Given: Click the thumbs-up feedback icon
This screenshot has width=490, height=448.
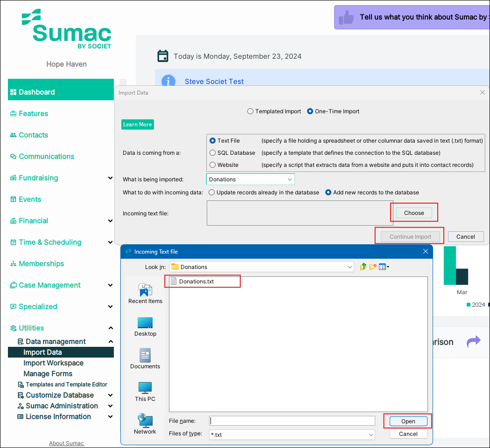Looking at the screenshot, I should point(346,17).
